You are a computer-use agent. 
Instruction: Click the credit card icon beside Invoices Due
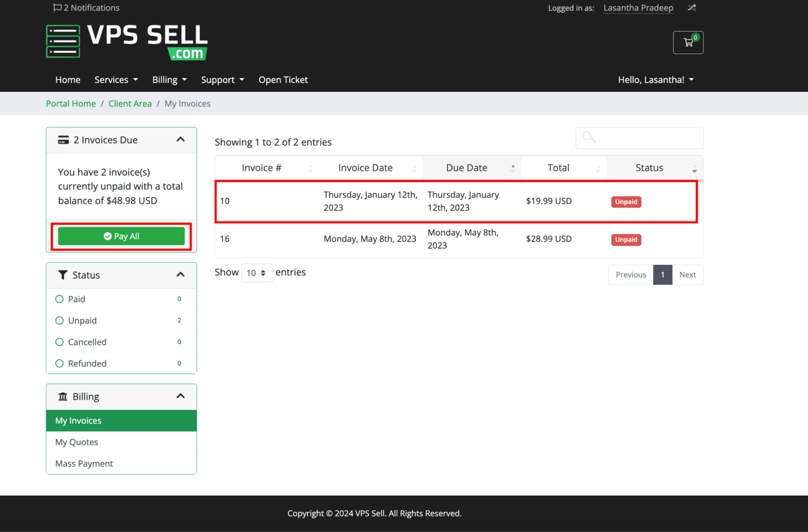coord(63,140)
